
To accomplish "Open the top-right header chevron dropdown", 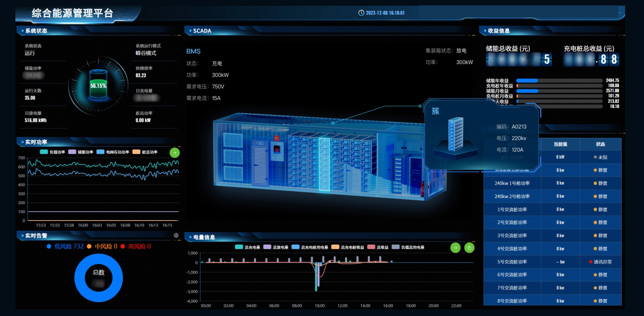I will (x=620, y=12).
